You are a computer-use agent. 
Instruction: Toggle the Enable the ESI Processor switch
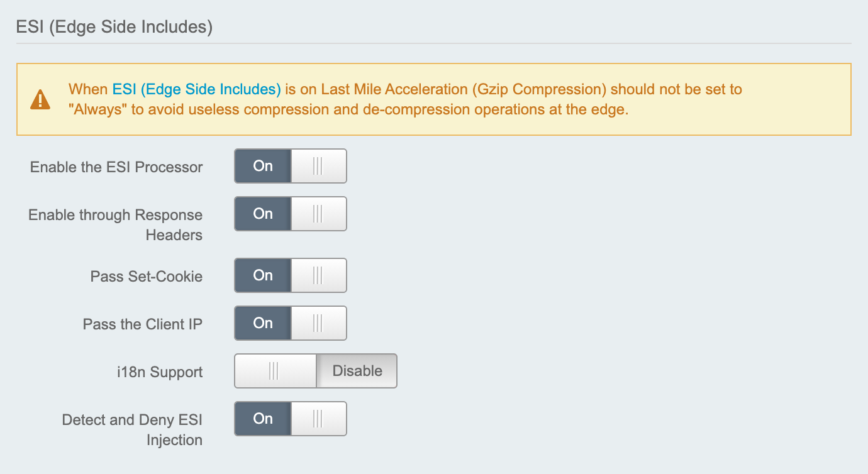pos(291,166)
